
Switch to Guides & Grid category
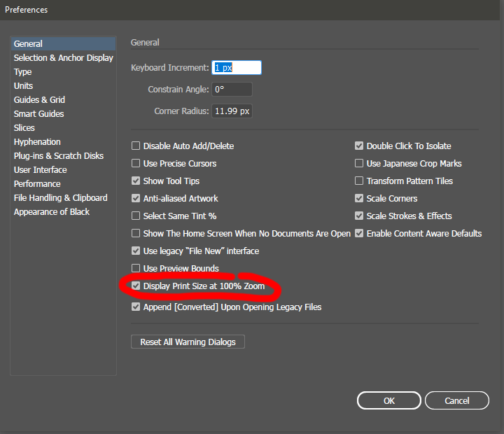point(39,100)
